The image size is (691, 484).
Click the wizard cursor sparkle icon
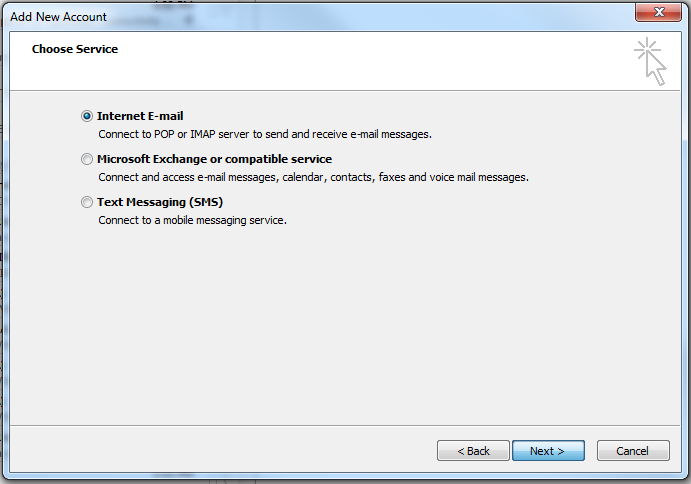pos(650,61)
